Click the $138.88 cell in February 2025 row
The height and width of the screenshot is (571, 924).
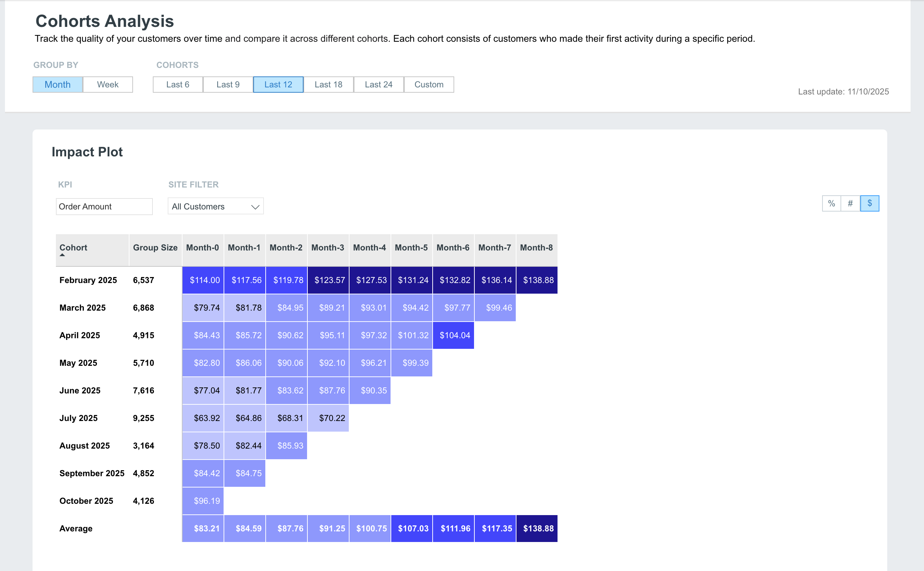tap(537, 280)
